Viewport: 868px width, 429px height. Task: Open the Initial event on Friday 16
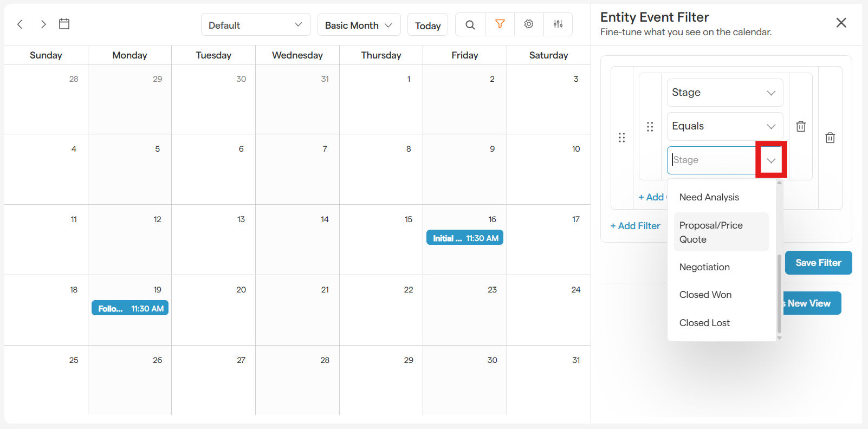pos(465,238)
